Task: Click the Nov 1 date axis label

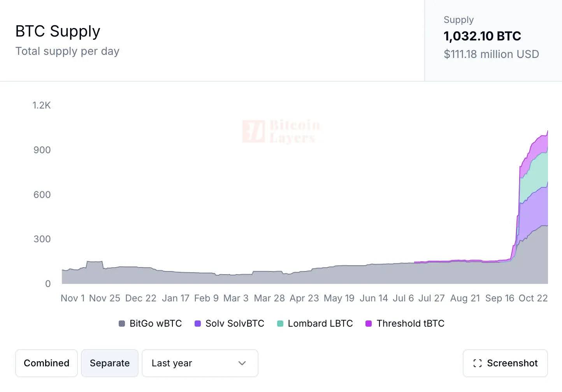Action: tap(72, 298)
